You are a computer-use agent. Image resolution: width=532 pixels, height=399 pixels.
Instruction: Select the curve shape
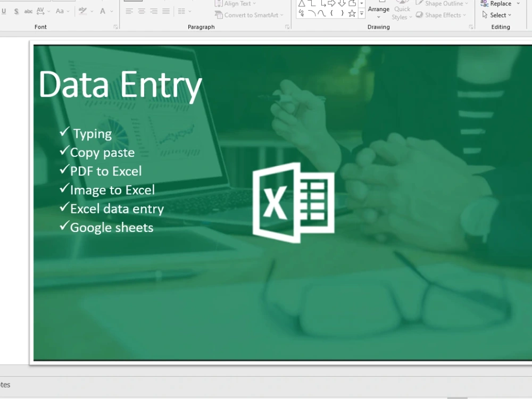point(322,14)
